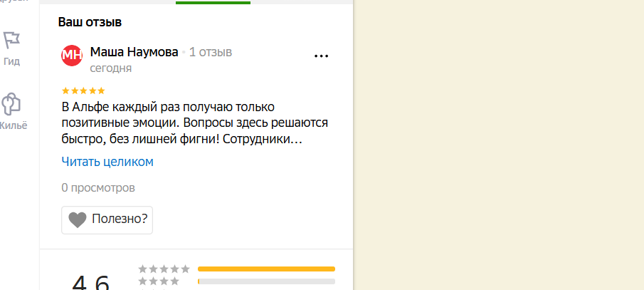Screen dimensions: 644x290
Task: Click the '0 просмотров' view counter
Action: pos(98,188)
